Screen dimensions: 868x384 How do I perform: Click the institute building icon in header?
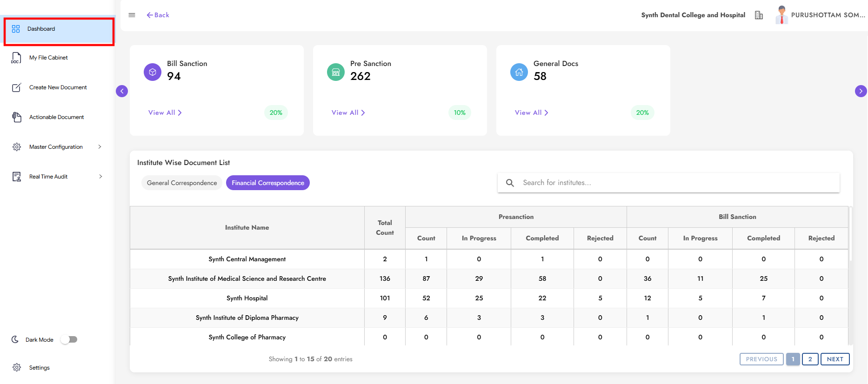(759, 15)
